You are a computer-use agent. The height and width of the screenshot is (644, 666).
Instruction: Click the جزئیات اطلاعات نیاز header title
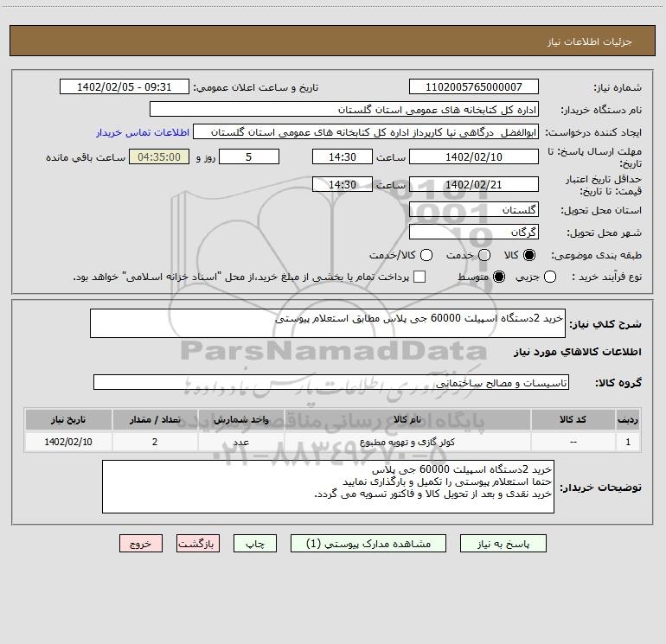tap(590, 41)
